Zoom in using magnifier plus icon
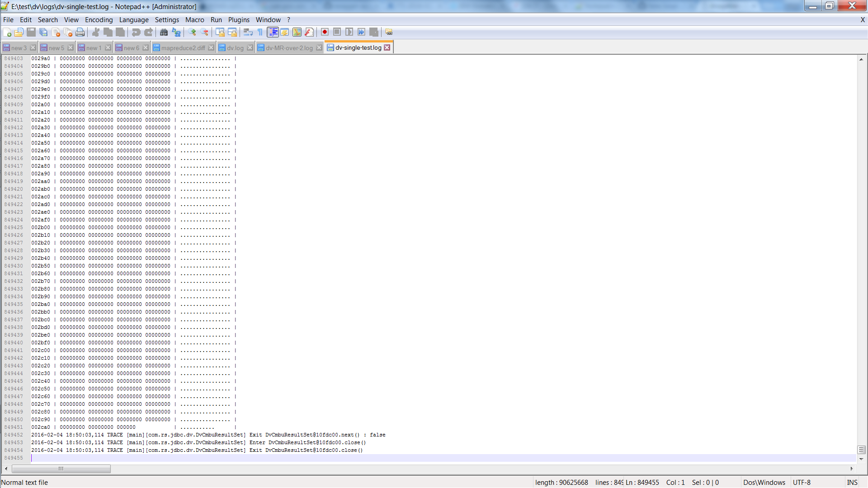This screenshot has width=868, height=488. 192,32
